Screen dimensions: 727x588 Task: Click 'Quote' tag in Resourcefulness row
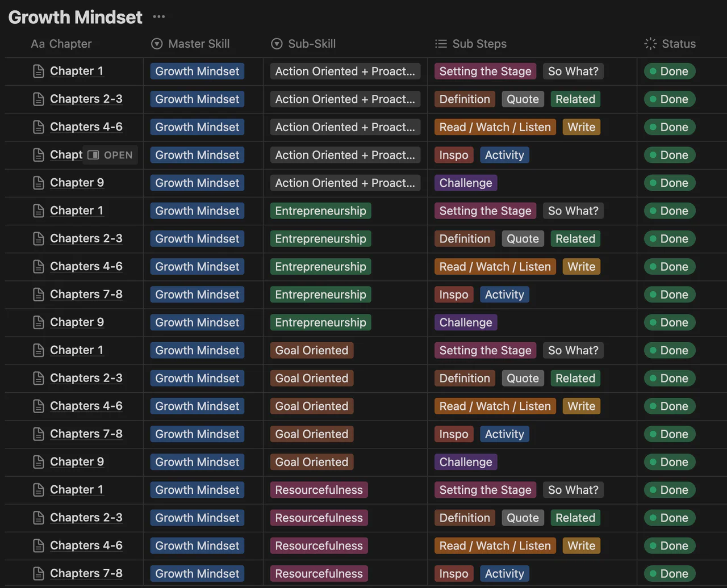click(523, 518)
